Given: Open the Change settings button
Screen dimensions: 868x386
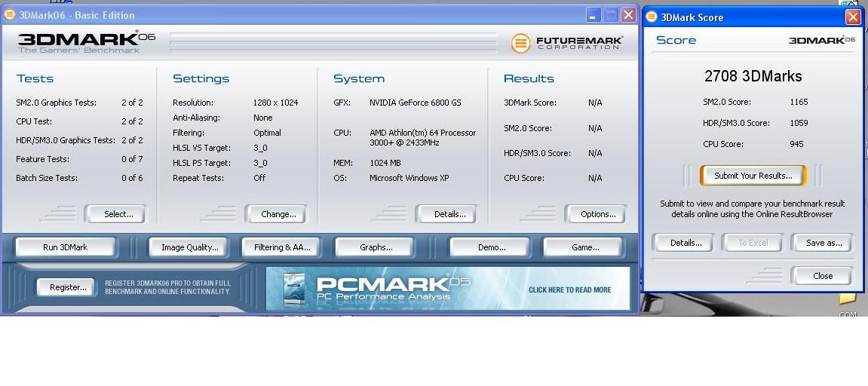Looking at the screenshot, I should (275, 214).
